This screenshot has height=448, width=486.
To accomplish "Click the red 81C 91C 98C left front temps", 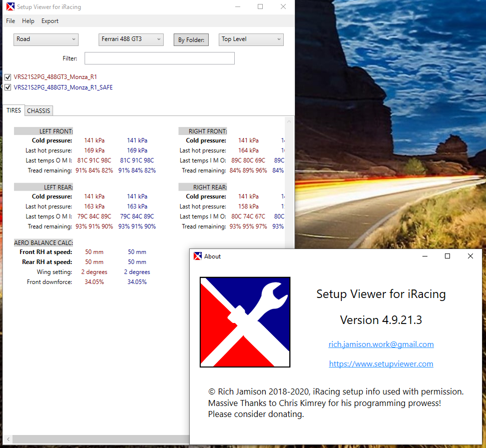I will coord(94,160).
